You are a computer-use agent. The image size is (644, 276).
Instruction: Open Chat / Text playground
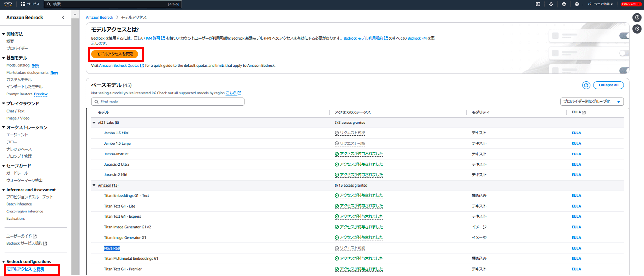(x=15, y=111)
